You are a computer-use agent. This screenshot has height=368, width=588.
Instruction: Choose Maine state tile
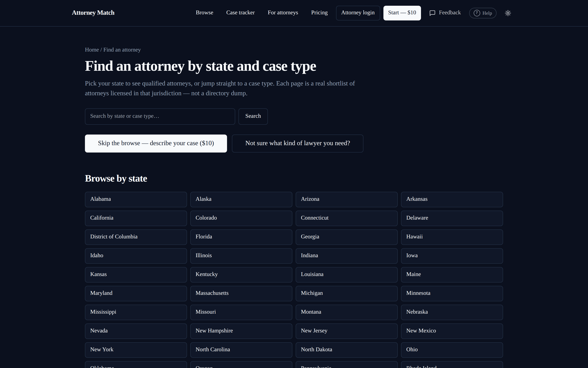coord(452,275)
